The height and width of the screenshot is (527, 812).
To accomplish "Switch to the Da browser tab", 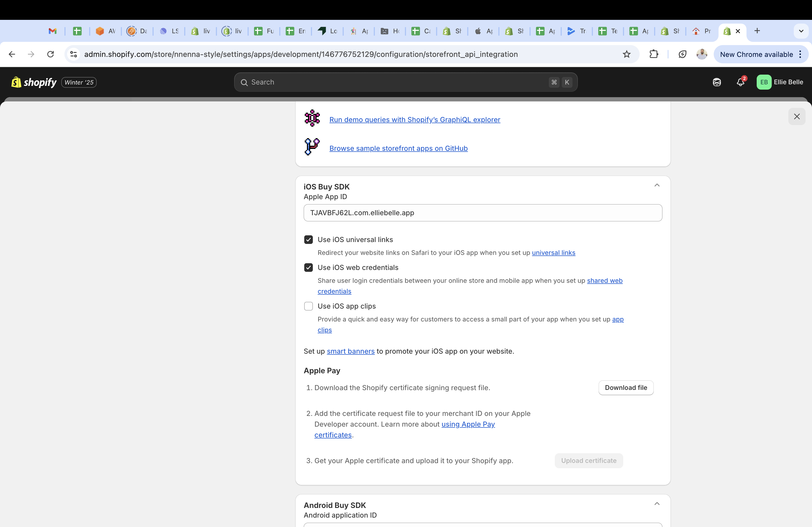I will (137, 31).
